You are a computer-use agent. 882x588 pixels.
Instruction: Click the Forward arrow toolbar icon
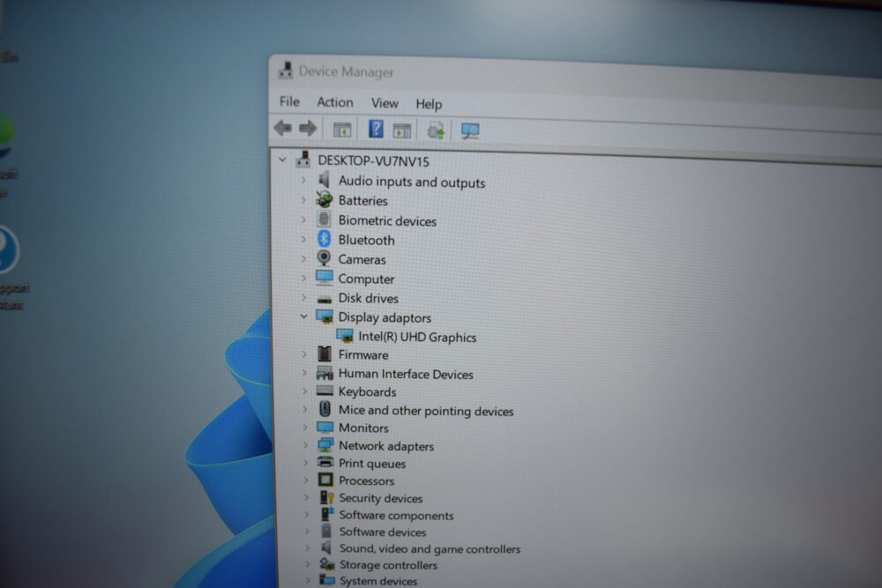[308, 129]
